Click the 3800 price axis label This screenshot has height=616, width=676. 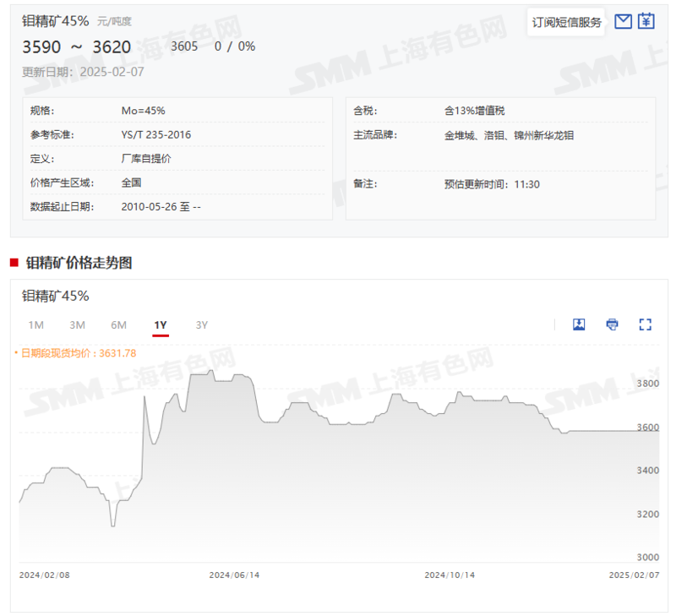(646, 383)
